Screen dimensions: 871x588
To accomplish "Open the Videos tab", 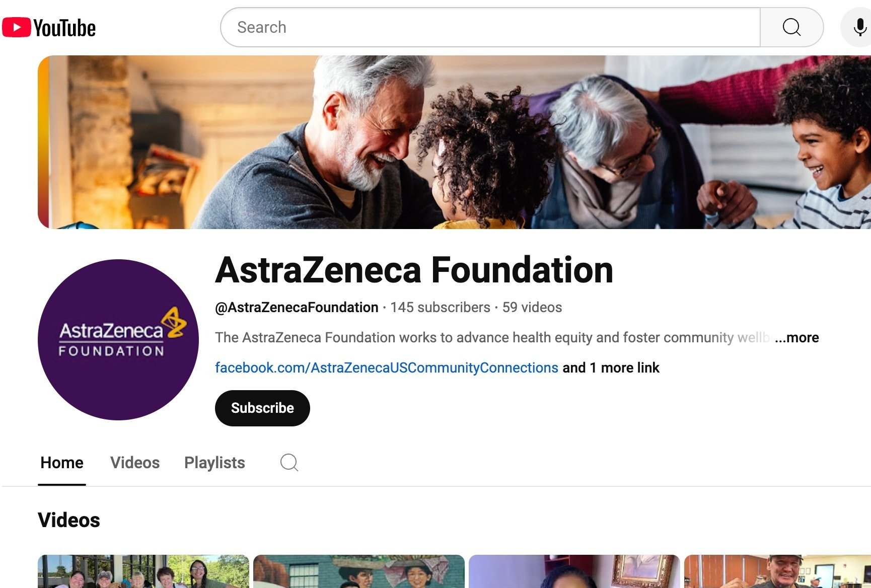I will (135, 463).
